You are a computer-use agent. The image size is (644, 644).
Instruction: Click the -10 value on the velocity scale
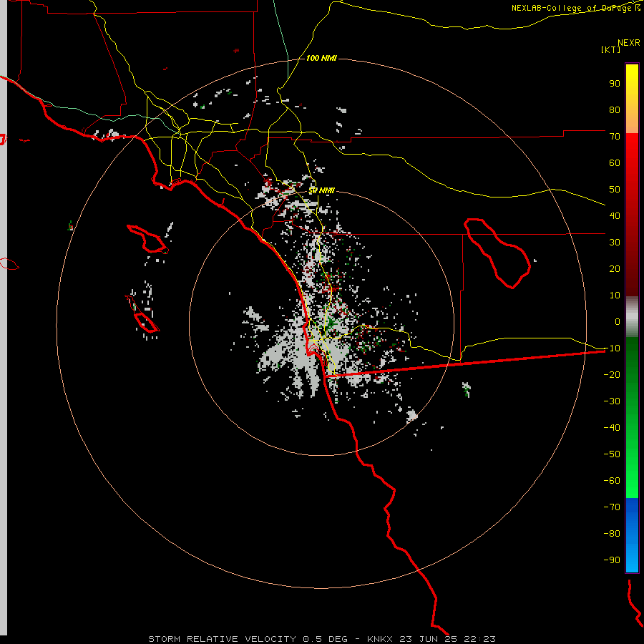tap(612, 348)
